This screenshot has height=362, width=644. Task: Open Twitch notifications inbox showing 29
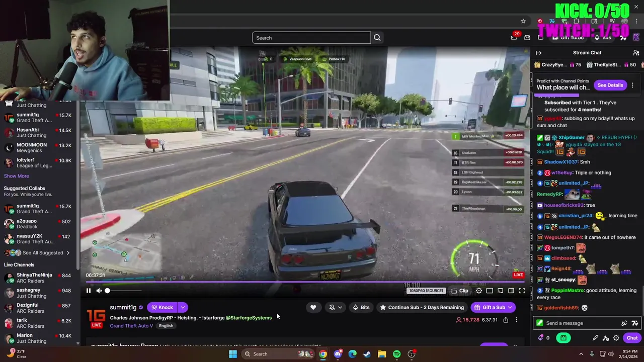[x=514, y=37]
